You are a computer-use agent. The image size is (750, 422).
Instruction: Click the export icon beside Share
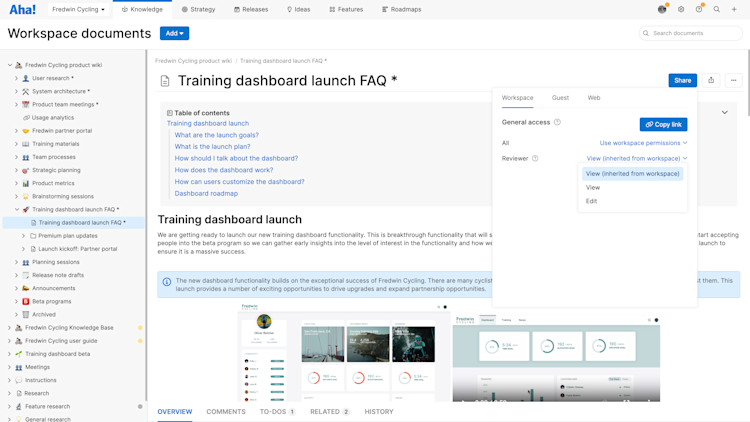coord(711,80)
